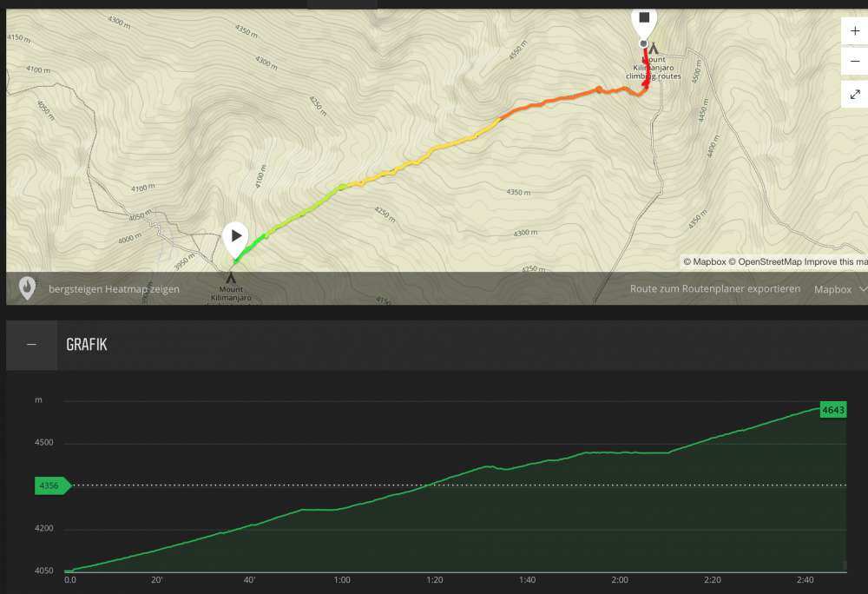
Task: Click the 1:00 time tick on chart
Action: coord(342,580)
